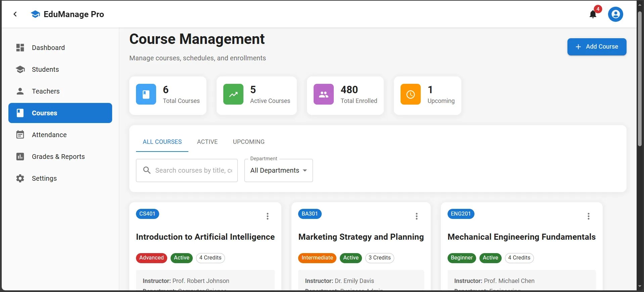Image resolution: width=644 pixels, height=292 pixels.
Task: Switch to the Upcoming tab
Action: pyautogui.click(x=249, y=142)
